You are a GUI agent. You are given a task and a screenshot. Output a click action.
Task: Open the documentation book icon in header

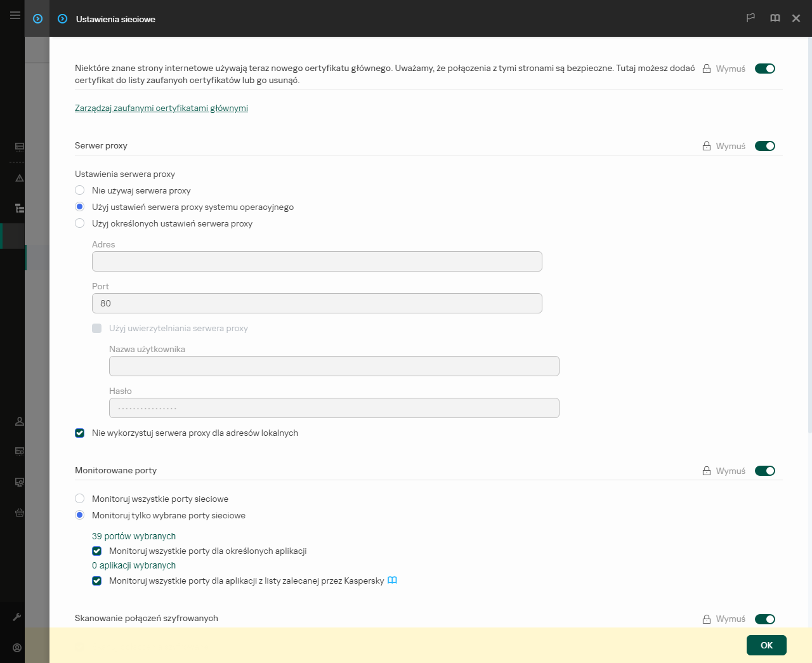click(x=775, y=18)
